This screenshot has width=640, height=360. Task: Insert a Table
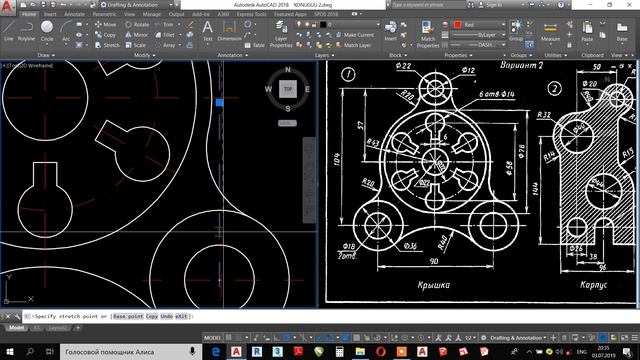click(x=255, y=45)
